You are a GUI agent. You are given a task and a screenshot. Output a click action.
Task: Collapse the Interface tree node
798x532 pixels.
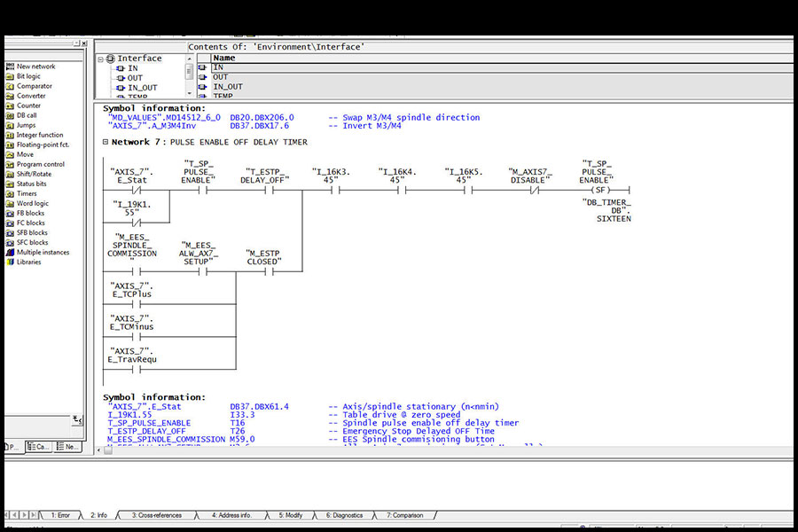pos(101,59)
